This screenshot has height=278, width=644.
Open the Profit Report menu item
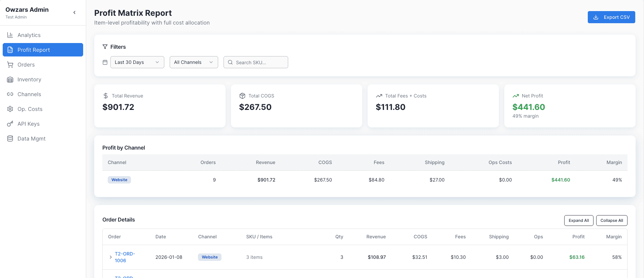pyautogui.click(x=43, y=50)
